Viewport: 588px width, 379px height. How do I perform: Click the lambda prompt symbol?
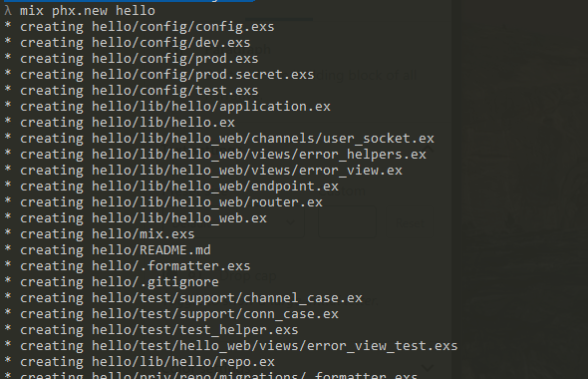click(x=8, y=11)
